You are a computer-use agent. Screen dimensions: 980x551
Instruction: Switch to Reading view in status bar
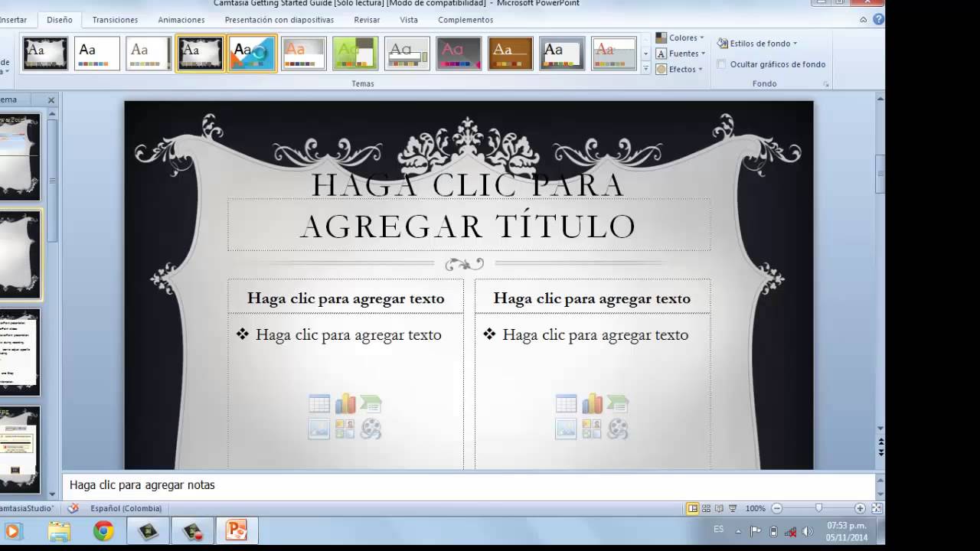(719, 508)
